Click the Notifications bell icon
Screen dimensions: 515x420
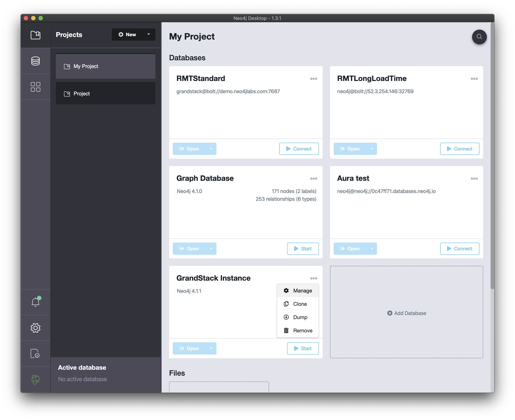tap(36, 302)
